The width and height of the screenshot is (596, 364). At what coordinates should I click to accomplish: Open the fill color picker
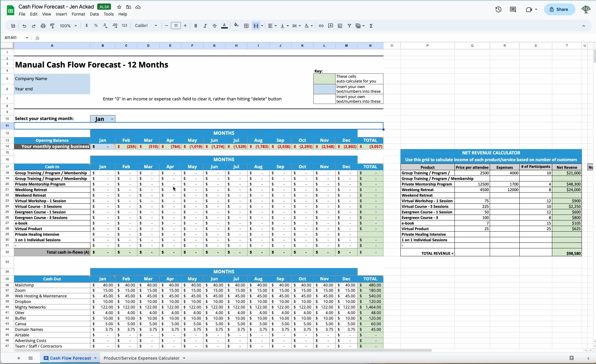236,26
